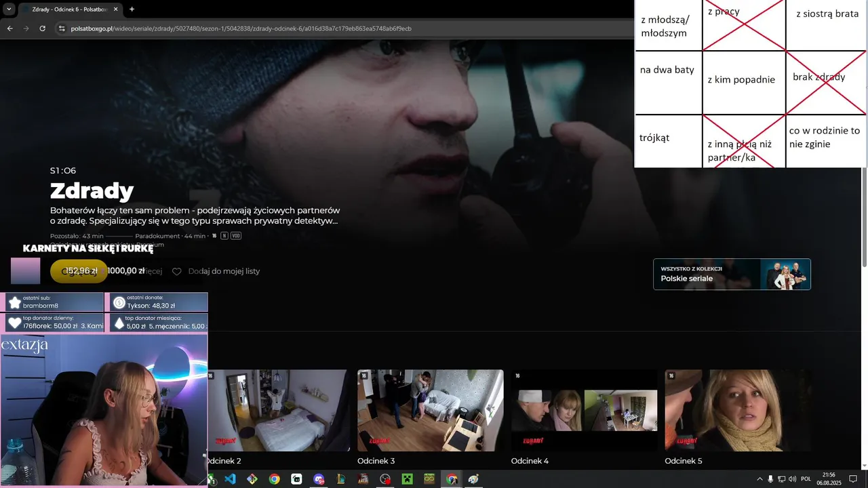Click the 'ostatni sub: bramborm8' widget

pos(53,302)
